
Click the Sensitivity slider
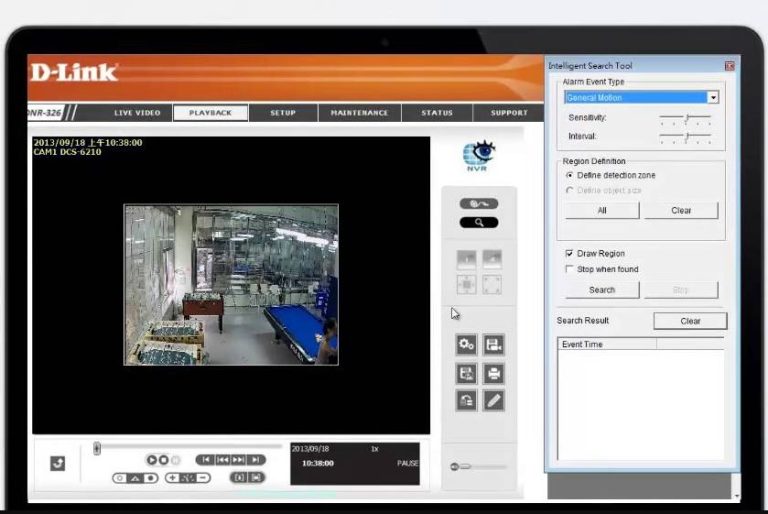pyautogui.click(x=685, y=118)
